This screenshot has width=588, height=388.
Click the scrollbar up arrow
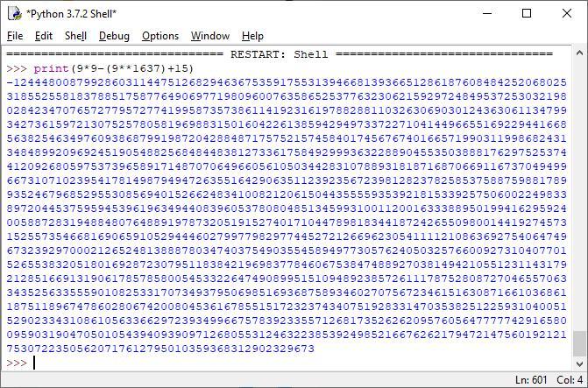[579, 53]
